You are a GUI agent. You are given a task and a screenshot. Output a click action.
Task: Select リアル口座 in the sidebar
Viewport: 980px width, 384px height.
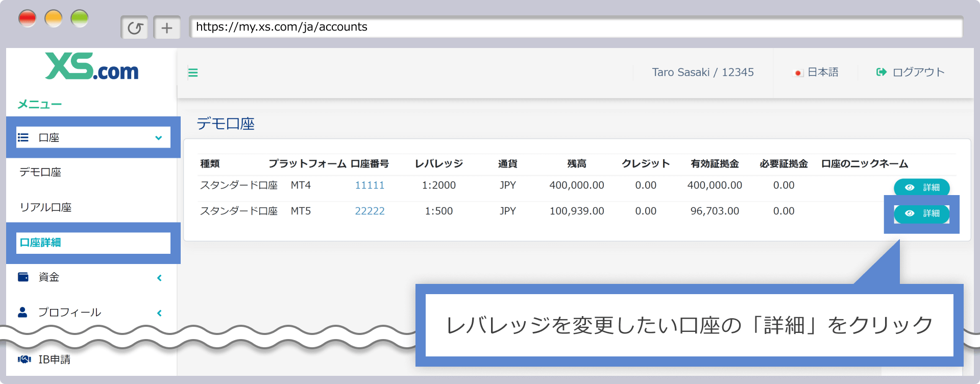45,207
